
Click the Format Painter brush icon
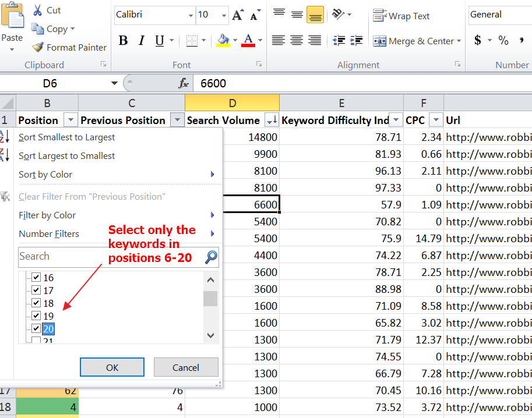pyautogui.click(x=38, y=48)
